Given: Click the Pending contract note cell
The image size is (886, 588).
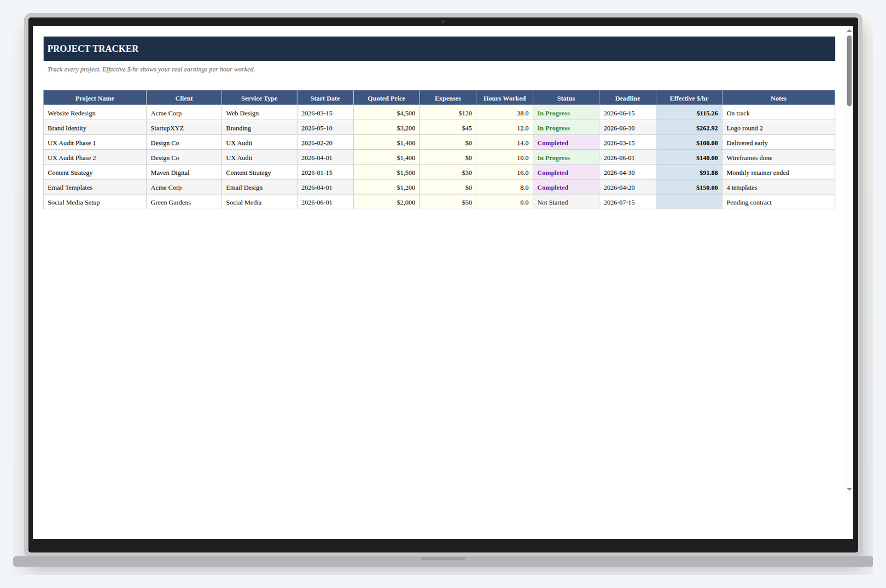Looking at the screenshot, I should [x=778, y=202].
